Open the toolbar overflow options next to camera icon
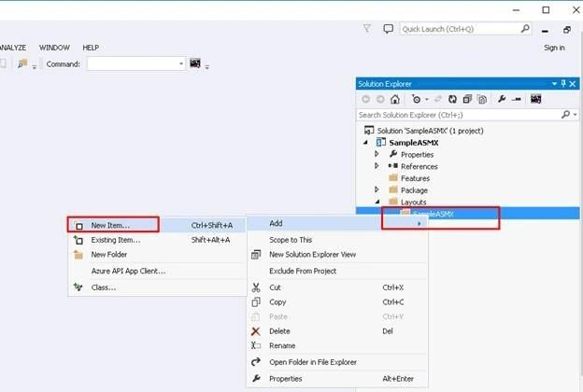This screenshot has height=392, width=583. pos(207,66)
